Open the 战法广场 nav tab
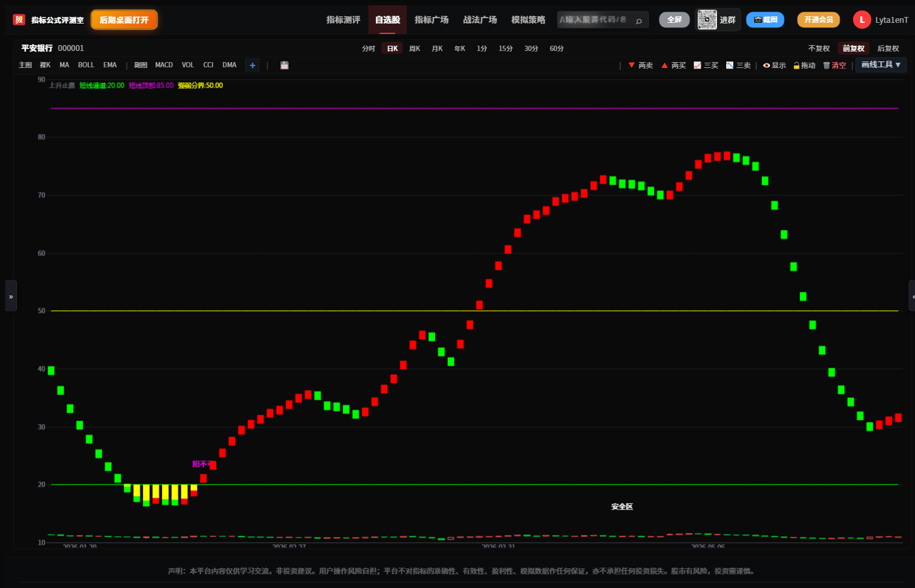915x588 pixels. (480, 20)
